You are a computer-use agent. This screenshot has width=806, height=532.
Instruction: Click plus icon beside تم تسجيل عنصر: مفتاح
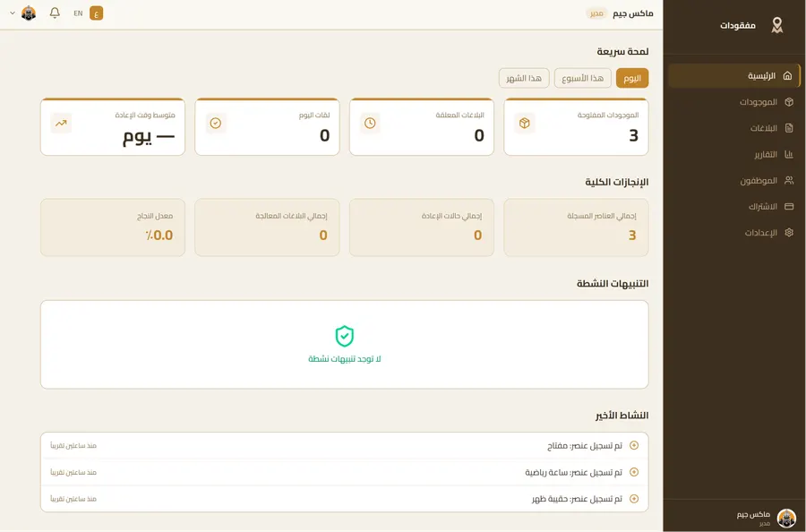pos(634,446)
